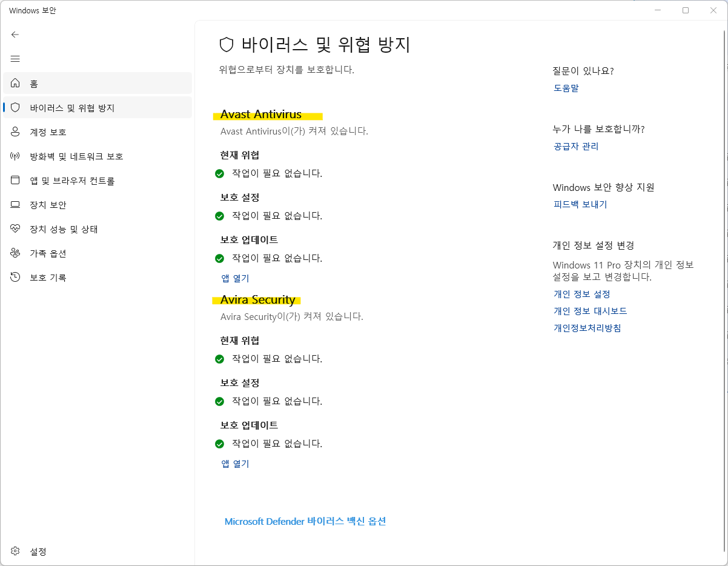Image resolution: width=728 pixels, height=566 pixels.
Task: Click the laptop icon for 장치 보안
Action: pos(15,205)
